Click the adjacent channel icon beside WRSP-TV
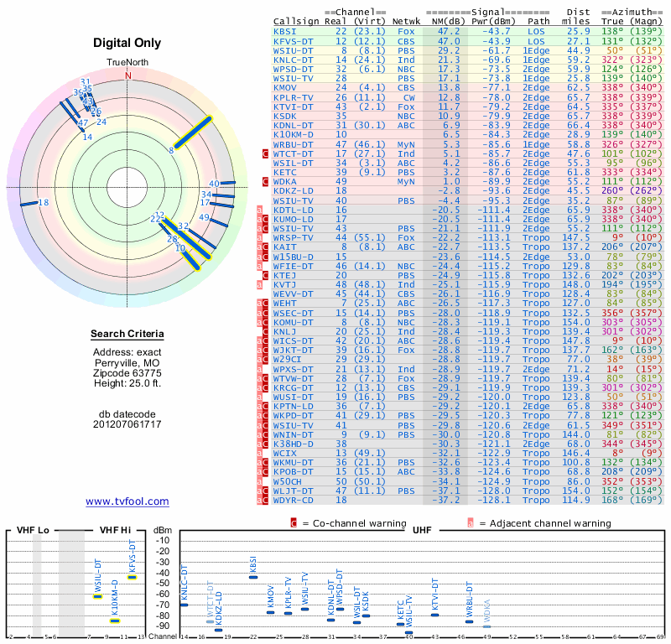Viewport: 671px width, 644px height. pos(259,237)
